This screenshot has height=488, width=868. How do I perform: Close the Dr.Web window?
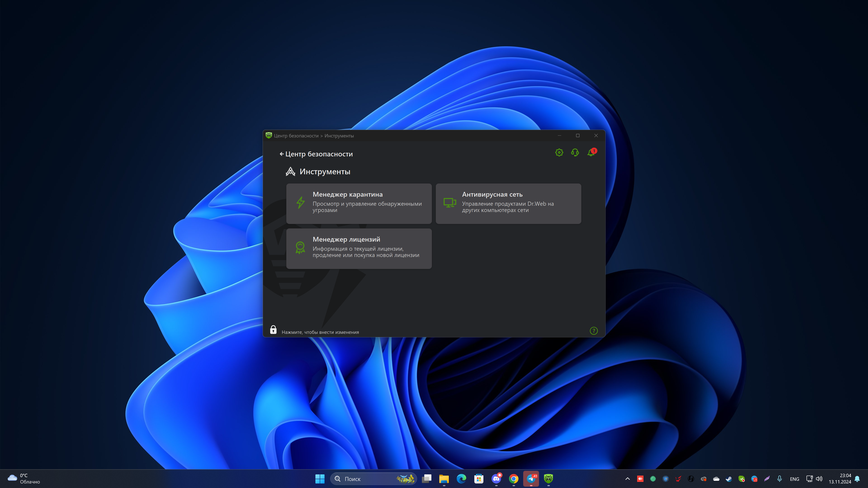click(596, 135)
